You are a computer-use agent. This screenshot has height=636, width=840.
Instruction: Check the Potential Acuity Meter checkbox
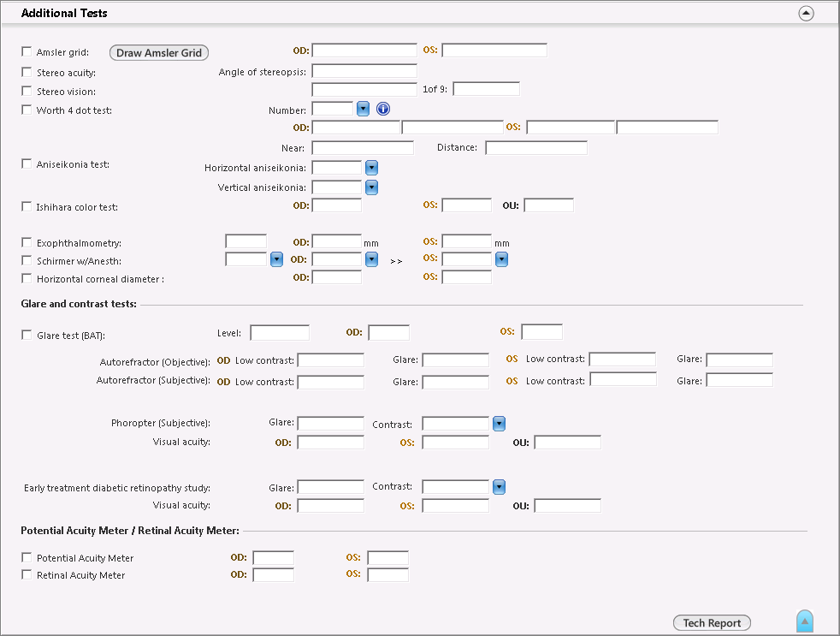[27, 558]
